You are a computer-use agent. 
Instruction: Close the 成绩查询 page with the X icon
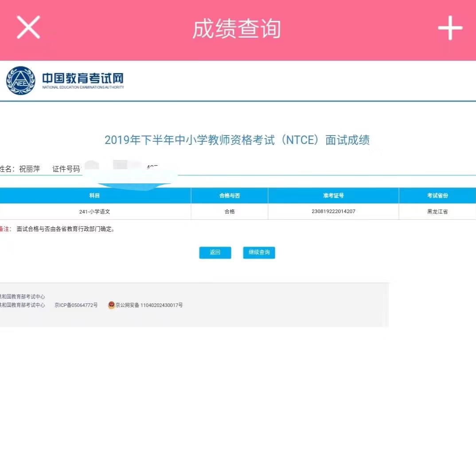(28, 27)
